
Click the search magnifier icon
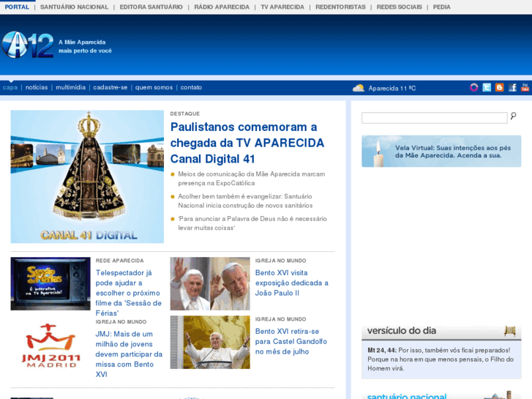click(x=513, y=116)
